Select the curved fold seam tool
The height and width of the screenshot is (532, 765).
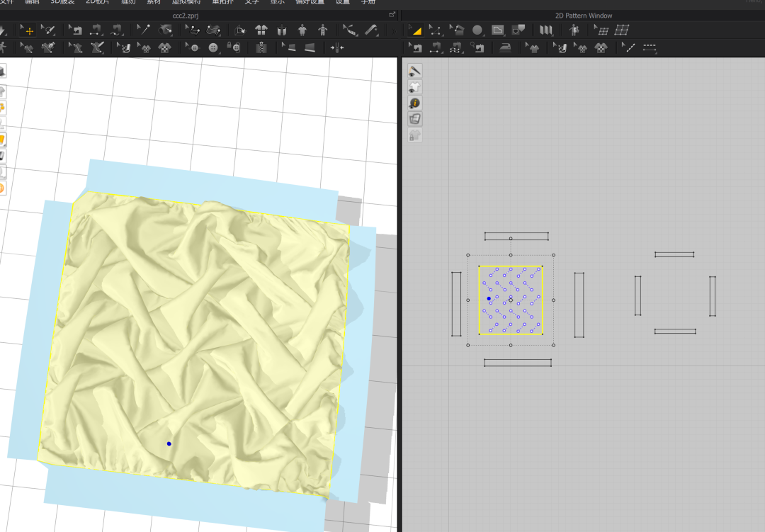(x=213, y=30)
